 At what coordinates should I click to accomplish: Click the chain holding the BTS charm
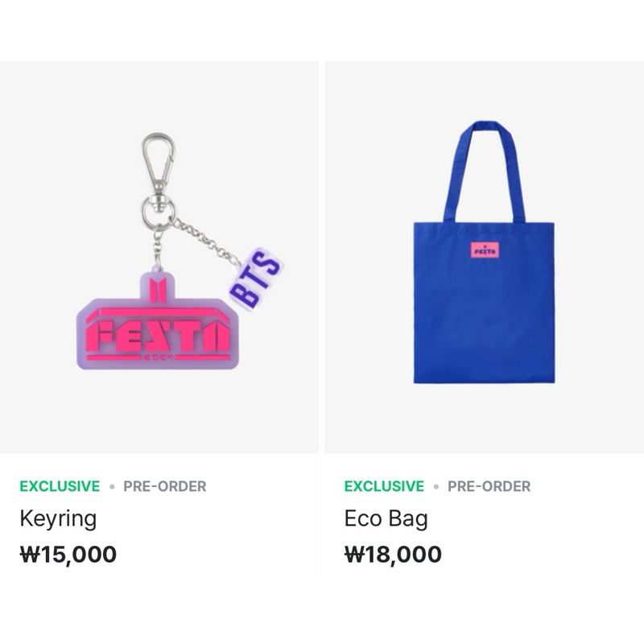coord(207,242)
